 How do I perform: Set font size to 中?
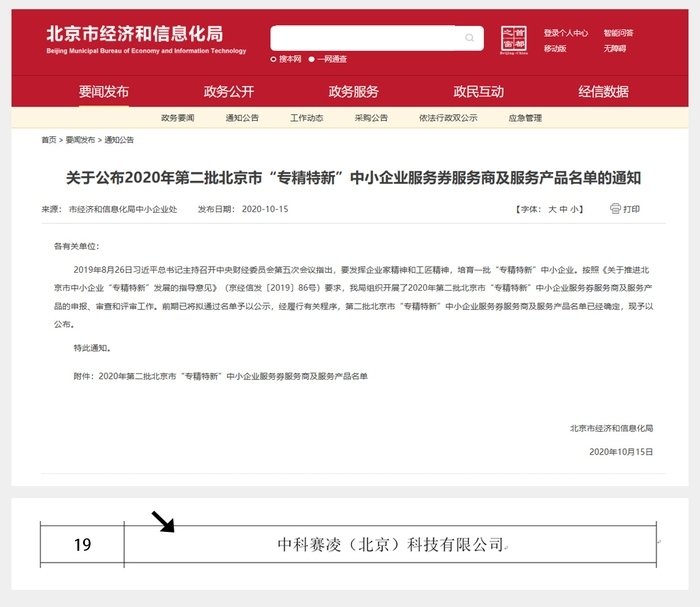[x=563, y=209]
